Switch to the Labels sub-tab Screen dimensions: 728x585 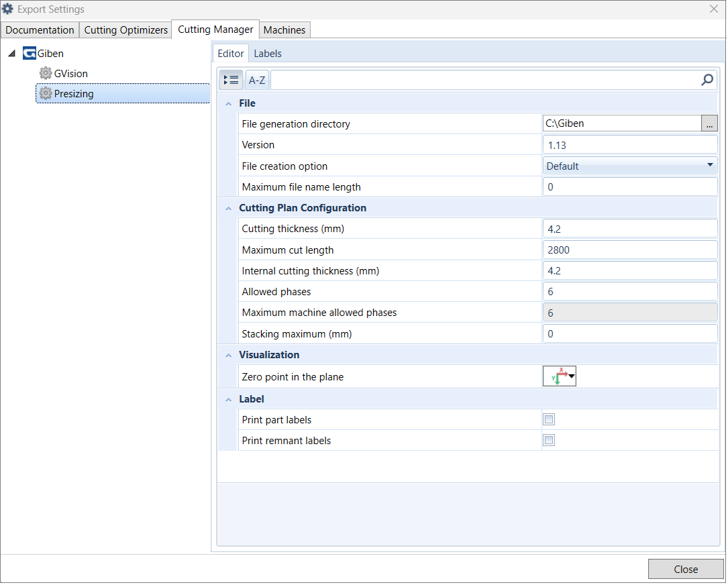click(x=268, y=54)
